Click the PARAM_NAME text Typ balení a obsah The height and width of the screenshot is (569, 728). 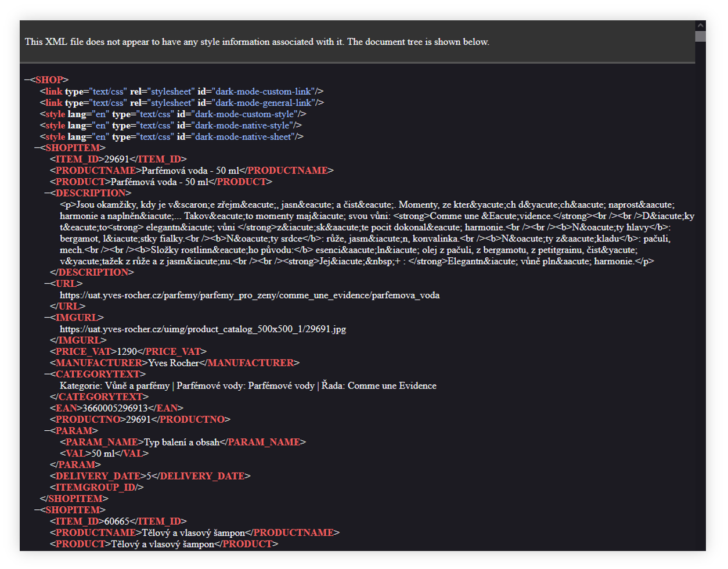pyautogui.click(x=182, y=442)
